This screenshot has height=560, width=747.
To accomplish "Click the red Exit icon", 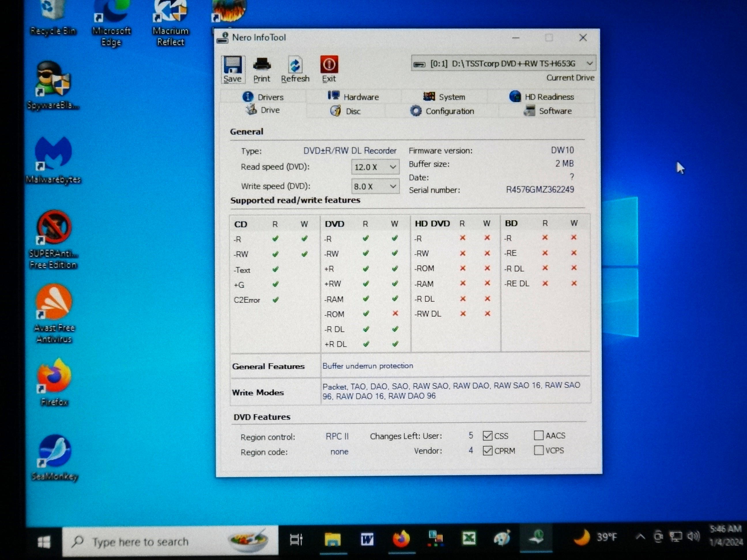I will point(329,65).
